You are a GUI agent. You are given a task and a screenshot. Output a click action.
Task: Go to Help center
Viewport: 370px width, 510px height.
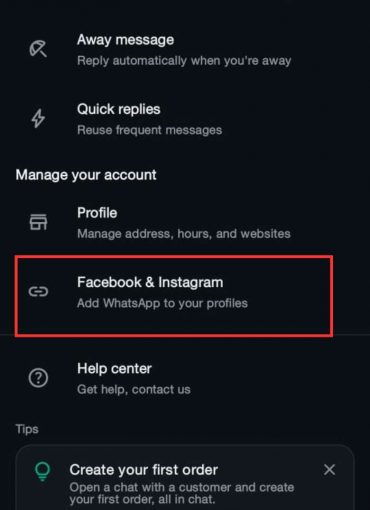click(185, 378)
